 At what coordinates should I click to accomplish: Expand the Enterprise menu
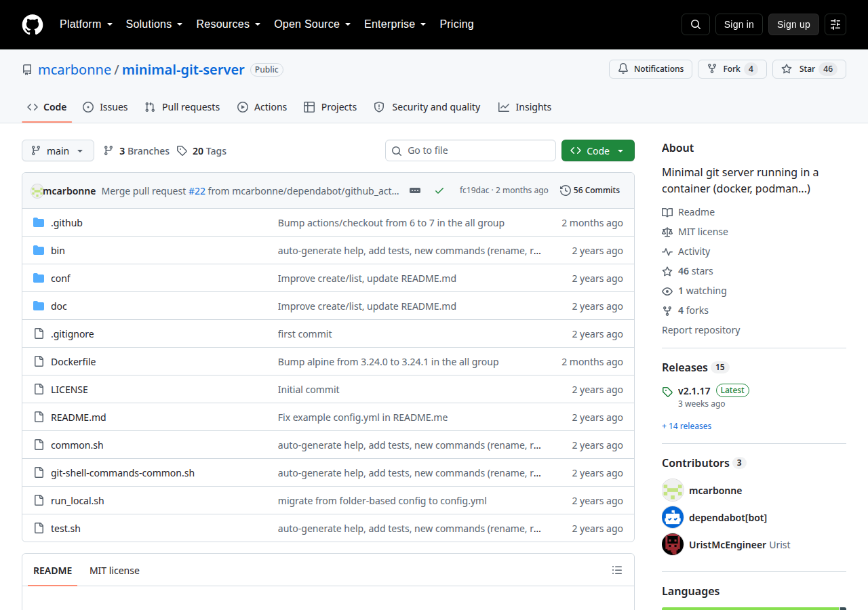tap(395, 24)
